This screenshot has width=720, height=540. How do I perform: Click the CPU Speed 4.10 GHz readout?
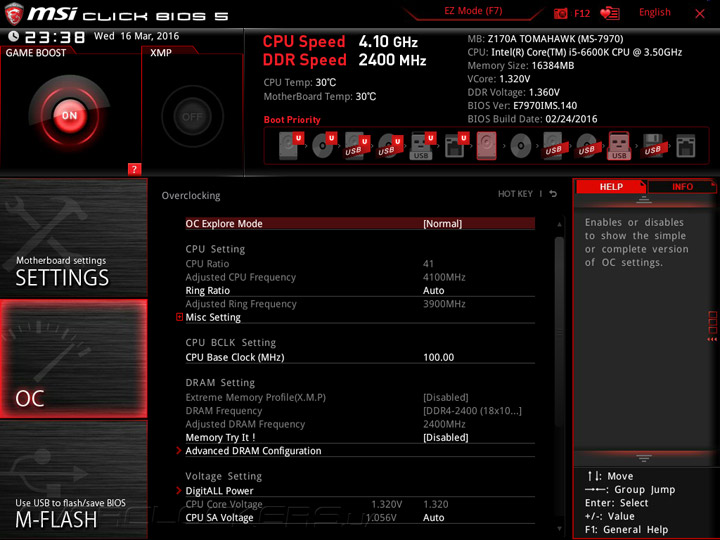340,41
